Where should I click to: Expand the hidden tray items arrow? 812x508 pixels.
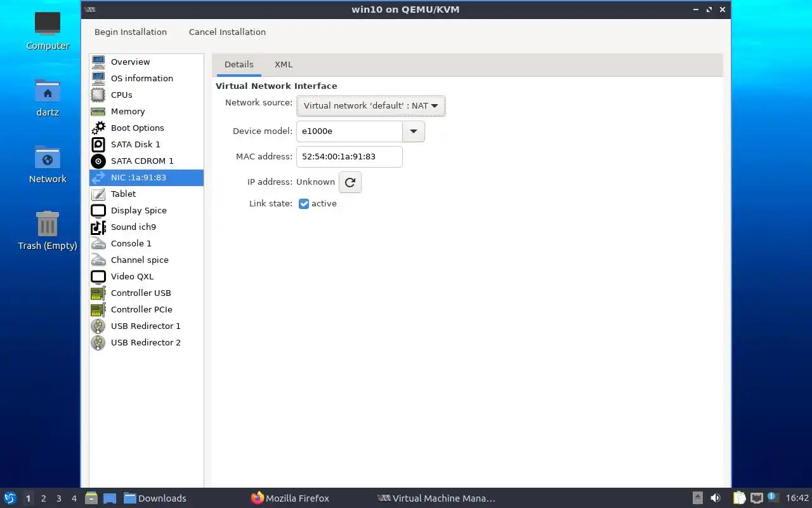[x=697, y=498]
